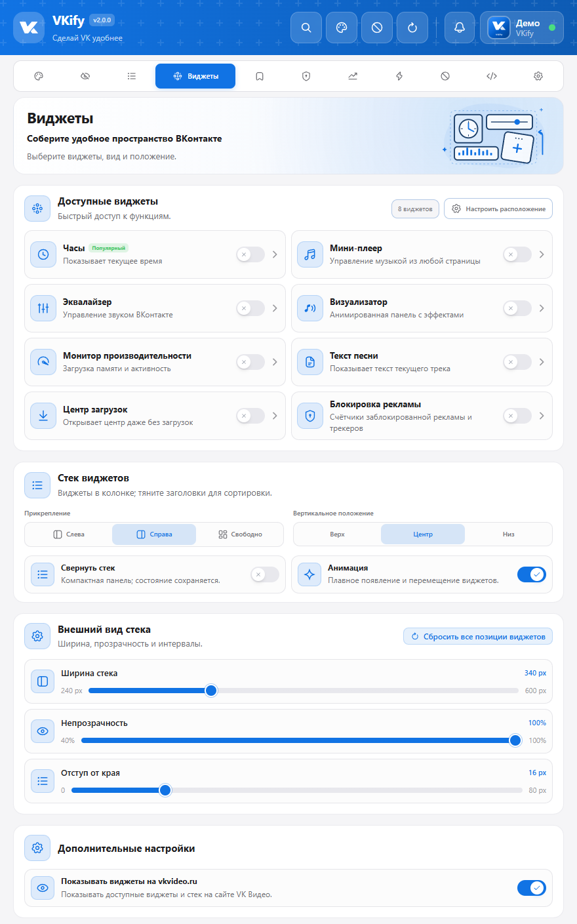Click Настроить расположение button
This screenshot has height=924, width=577.
pyautogui.click(x=498, y=209)
